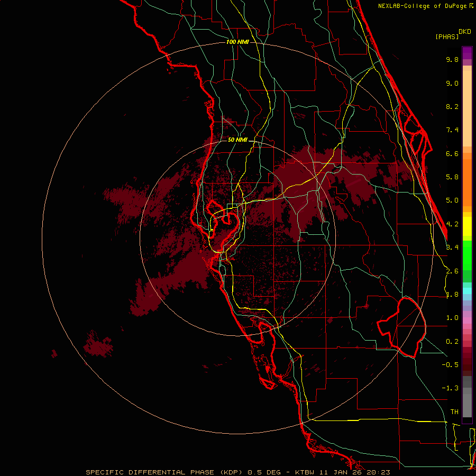
Task: Select the 9.8 value on the color scale
Action: point(452,59)
